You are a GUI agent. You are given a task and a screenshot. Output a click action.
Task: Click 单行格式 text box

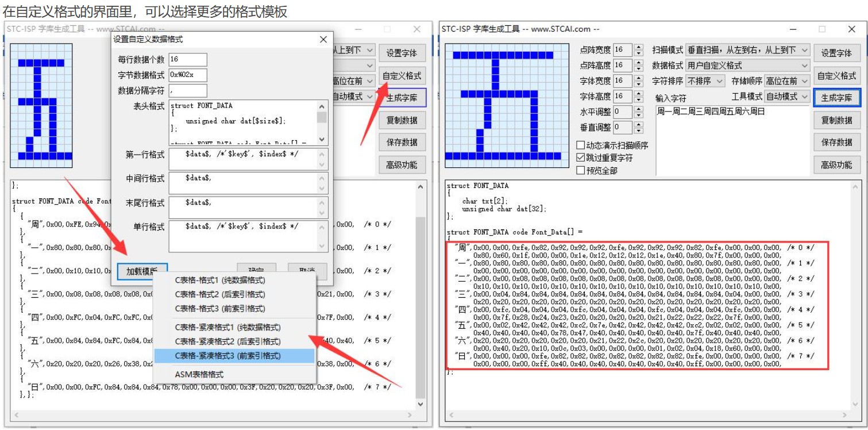248,236
